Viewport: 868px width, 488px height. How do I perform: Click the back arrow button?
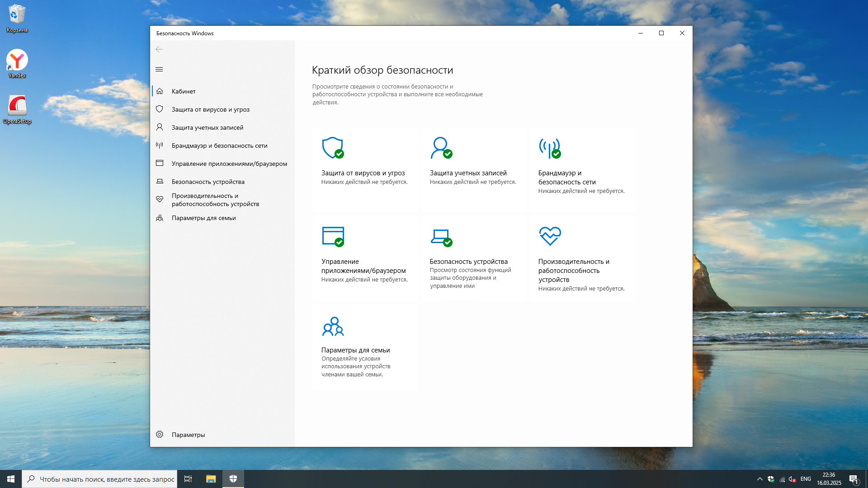coord(159,49)
